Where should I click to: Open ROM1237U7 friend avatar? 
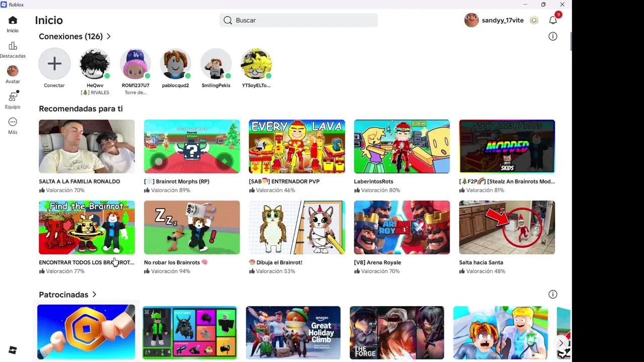[x=135, y=63]
